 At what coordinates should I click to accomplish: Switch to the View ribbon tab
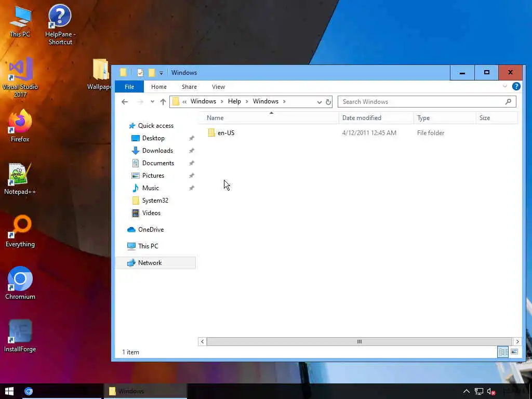[x=219, y=87]
